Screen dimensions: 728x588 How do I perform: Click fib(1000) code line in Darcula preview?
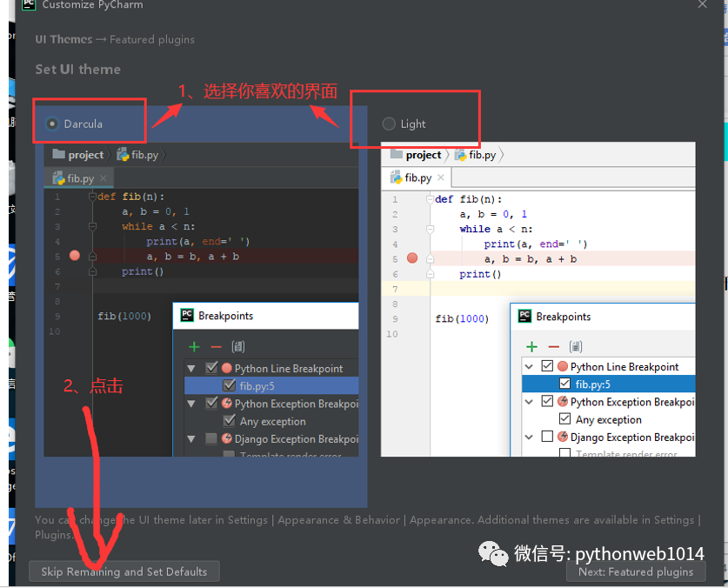(124, 317)
